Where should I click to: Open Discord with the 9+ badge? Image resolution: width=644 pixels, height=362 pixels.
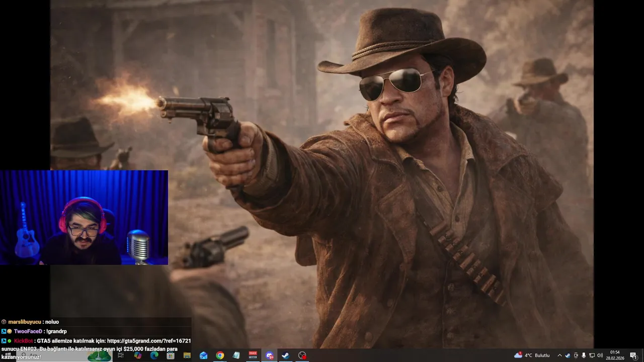pyautogui.click(x=270, y=355)
